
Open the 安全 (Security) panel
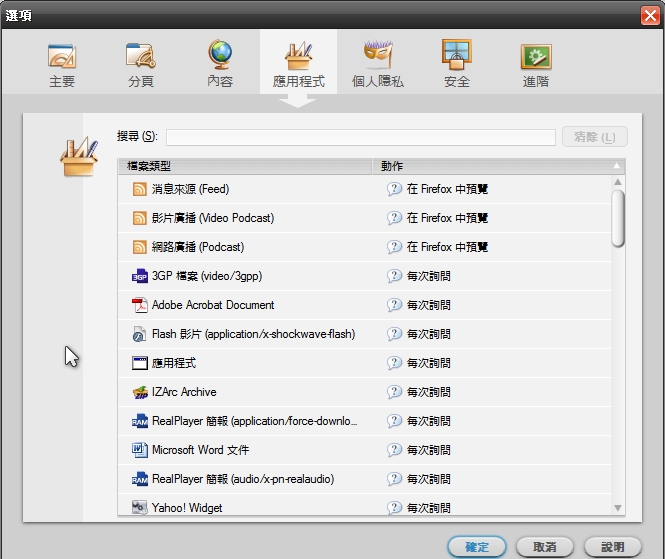click(x=457, y=64)
